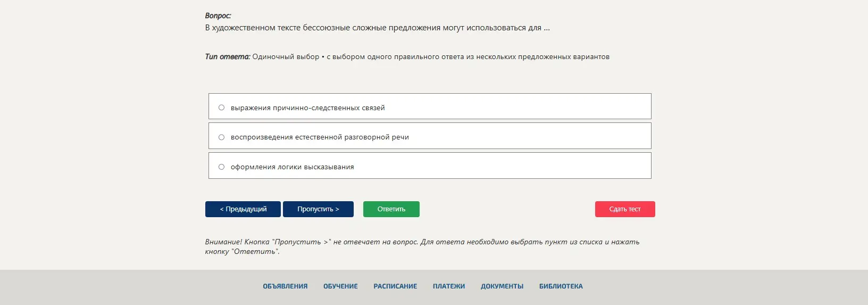Open "ДОКУМЕНТЫ" footer link

click(x=502, y=286)
